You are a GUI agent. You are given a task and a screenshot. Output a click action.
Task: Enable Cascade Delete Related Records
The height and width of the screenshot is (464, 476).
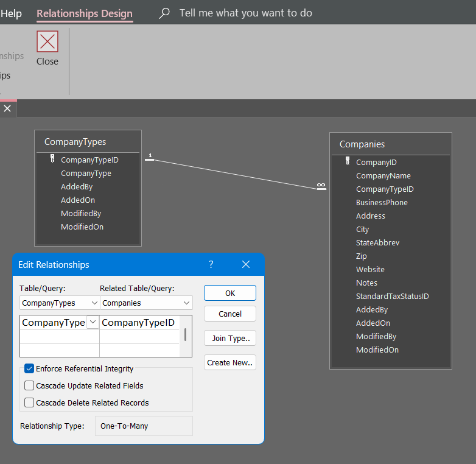pyautogui.click(x=29, y=402)
